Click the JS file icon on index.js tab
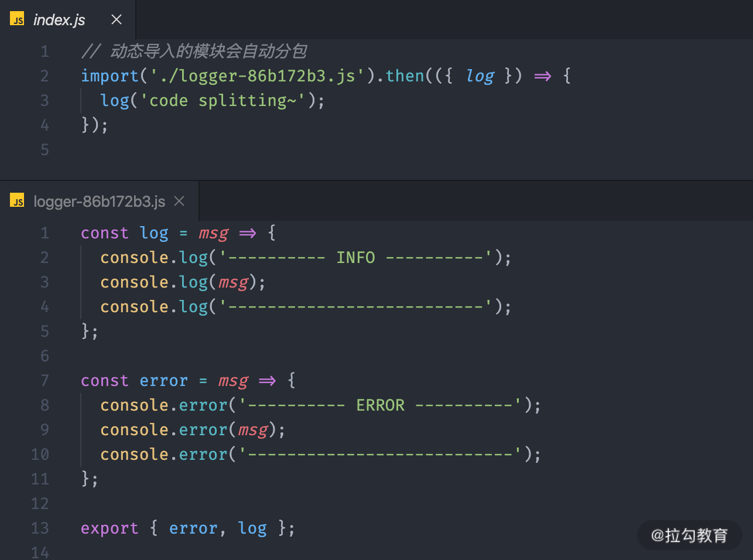Viewport: 753px width, 560px height. pos(18,19)
